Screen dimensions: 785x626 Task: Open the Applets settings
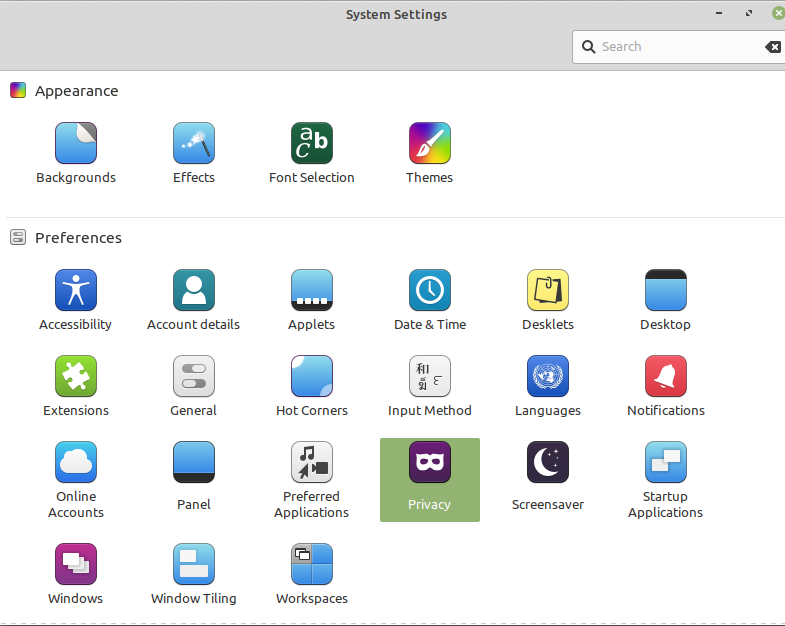312,291
